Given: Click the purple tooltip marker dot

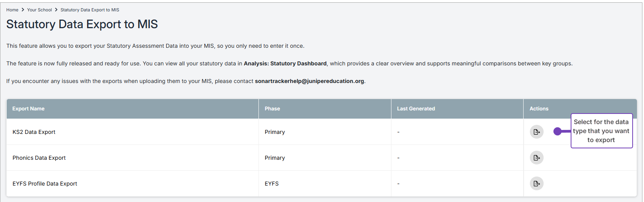Looking at the screenshot, I should tap(557, 132).
